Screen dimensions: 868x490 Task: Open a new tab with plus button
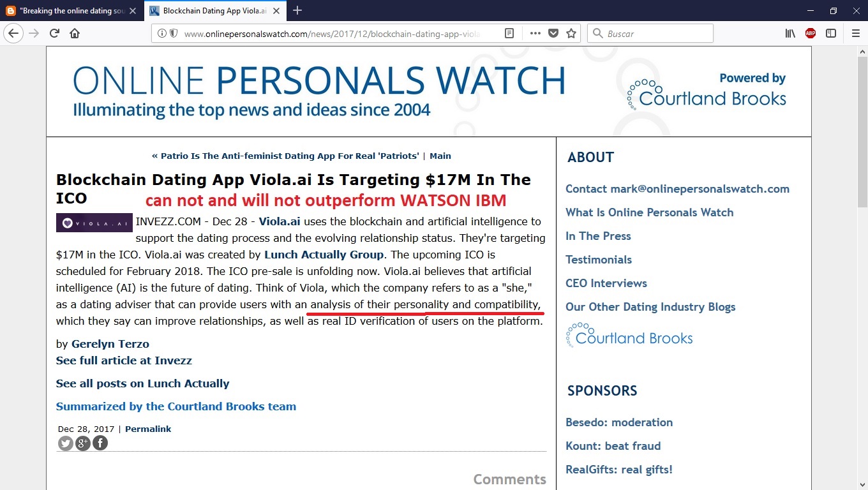pyautogui.click(x=297, y=10)
